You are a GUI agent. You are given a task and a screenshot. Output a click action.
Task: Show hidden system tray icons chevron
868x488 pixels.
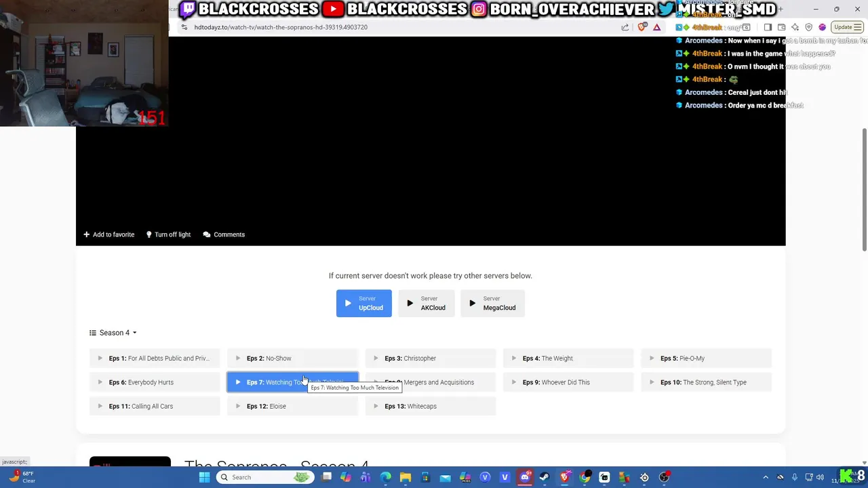766,477
